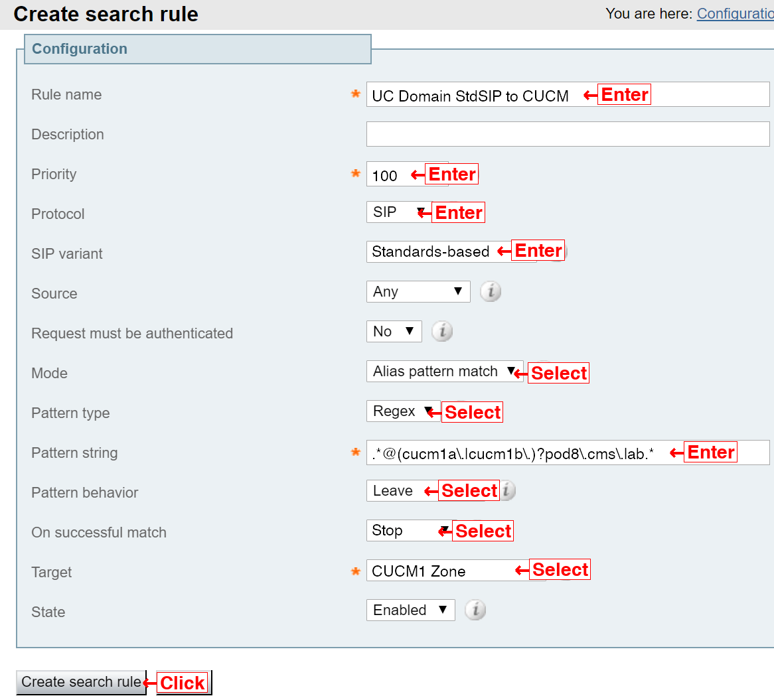Screen dimensions: 774x700
Task: Open the Pattern behavior Leave dropdown
Action: [402, 490]
